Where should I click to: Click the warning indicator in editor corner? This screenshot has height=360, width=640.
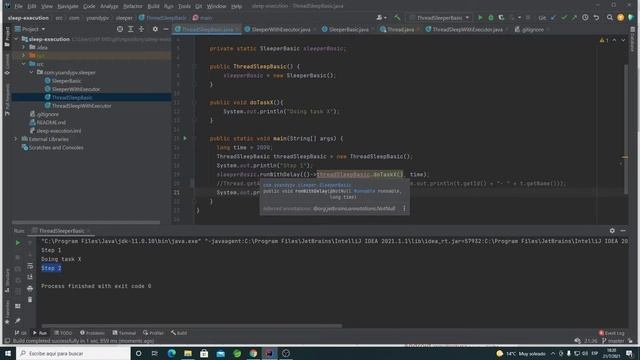604,40
